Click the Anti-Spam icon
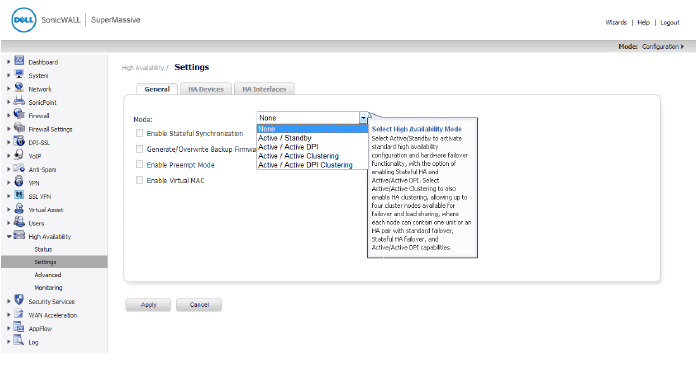 19,168
